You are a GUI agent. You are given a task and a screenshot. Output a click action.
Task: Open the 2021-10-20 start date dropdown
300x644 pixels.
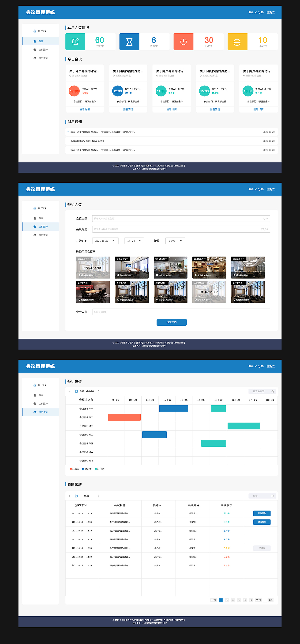[105, 241]
